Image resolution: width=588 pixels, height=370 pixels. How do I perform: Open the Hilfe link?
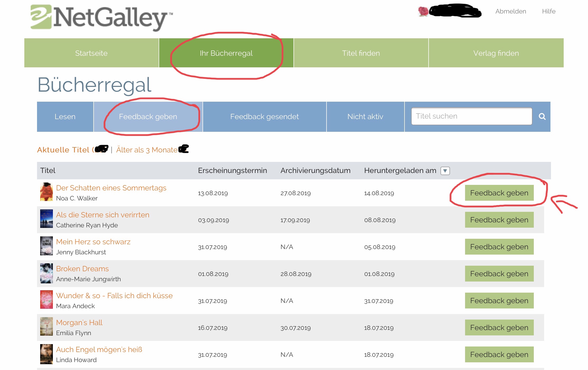[x=549, y=11]
